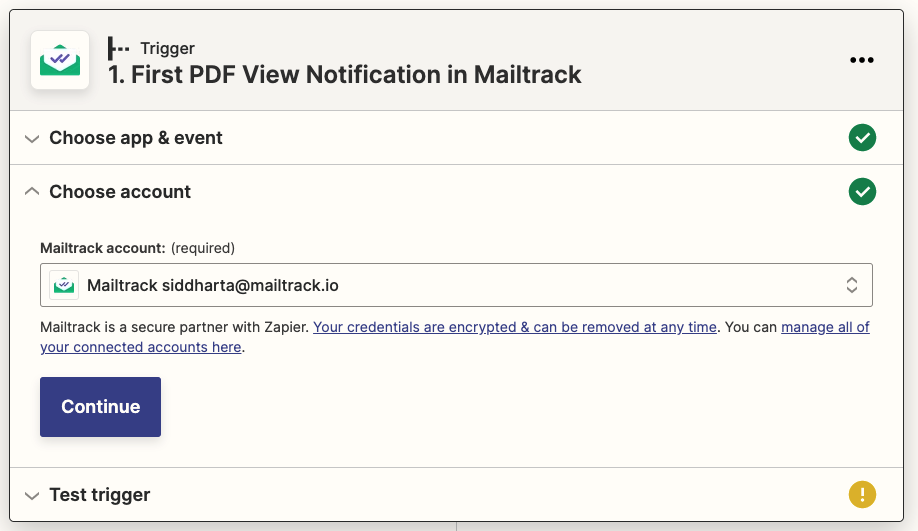This screenshot has width=918, height=531.
Task: Open the three-dot more options menu
Action: click(861, 60)
